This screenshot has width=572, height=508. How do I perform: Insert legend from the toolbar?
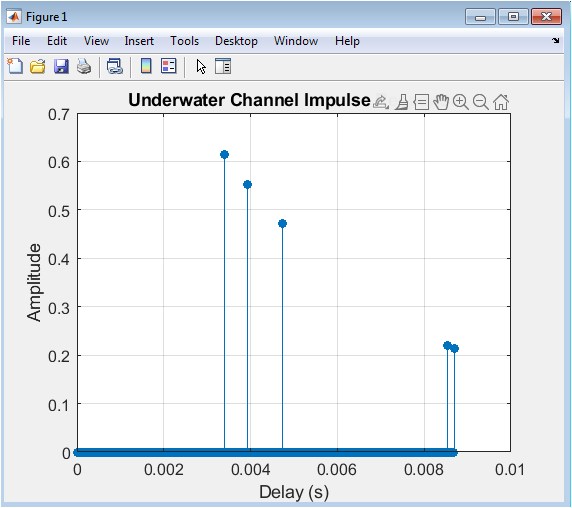pyautogui.click(x=169, y=66)
